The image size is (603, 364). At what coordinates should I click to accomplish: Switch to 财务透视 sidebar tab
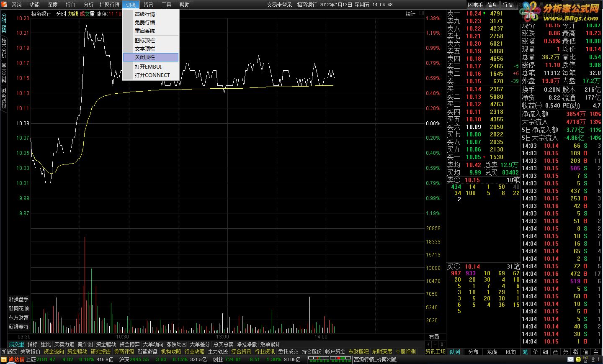pos(4,98)
